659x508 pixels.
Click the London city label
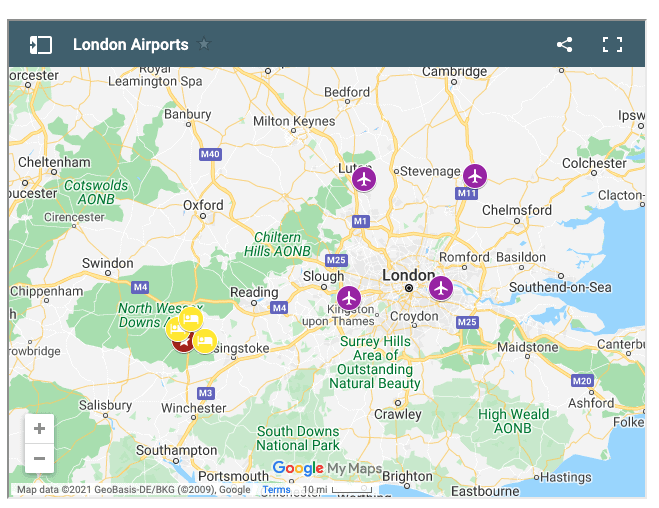408,275
